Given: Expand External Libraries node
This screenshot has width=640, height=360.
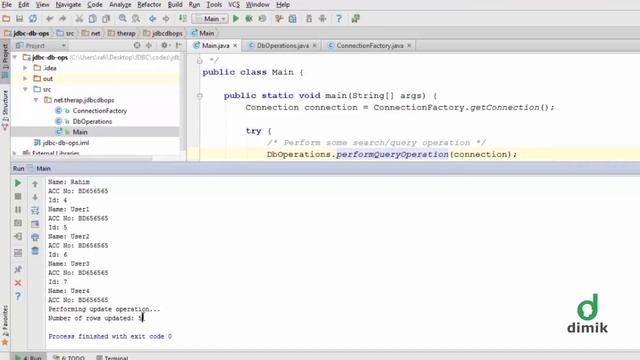Looking at the screenshot, I should point(15,153).
